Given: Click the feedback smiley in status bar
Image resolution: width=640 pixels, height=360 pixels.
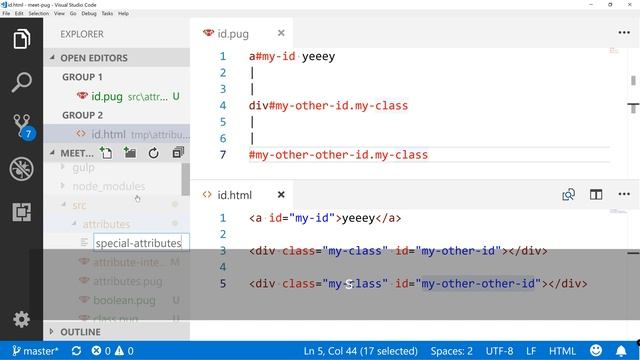Looking at the screenshot, I should click(596, 351).
